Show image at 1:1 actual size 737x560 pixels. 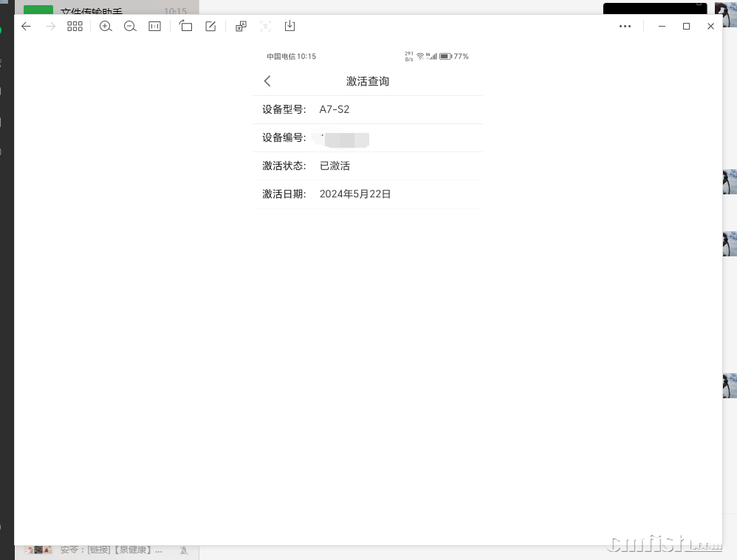[x=154, y=27]
